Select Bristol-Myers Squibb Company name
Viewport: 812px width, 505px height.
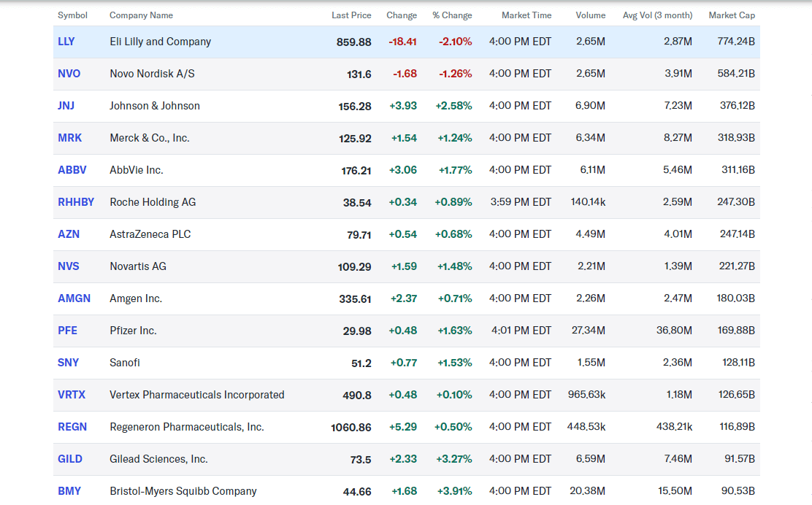point(183,490)
